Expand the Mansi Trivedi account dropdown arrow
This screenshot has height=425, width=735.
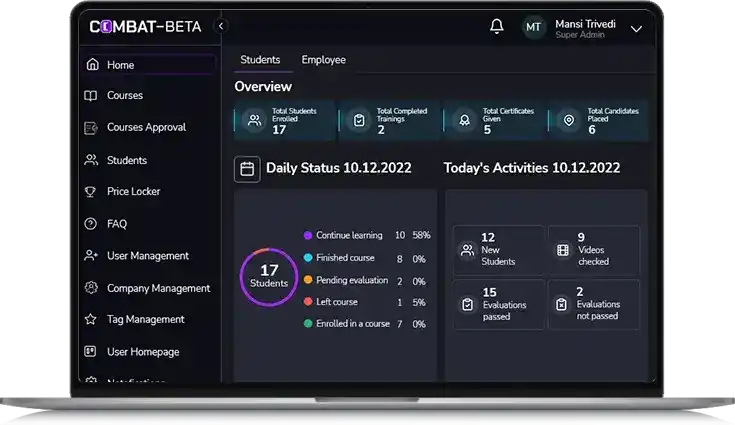coord(636,29)
